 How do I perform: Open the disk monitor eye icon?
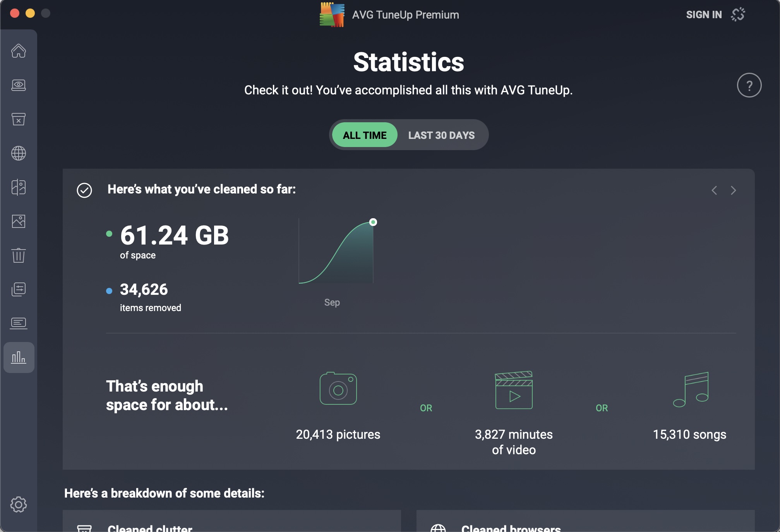coord(19,85)
